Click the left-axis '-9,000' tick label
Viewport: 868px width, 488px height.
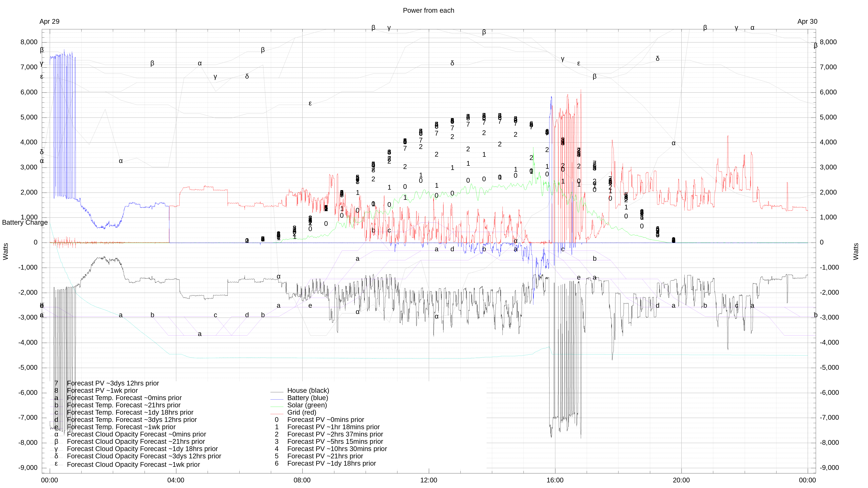point(28,468)
